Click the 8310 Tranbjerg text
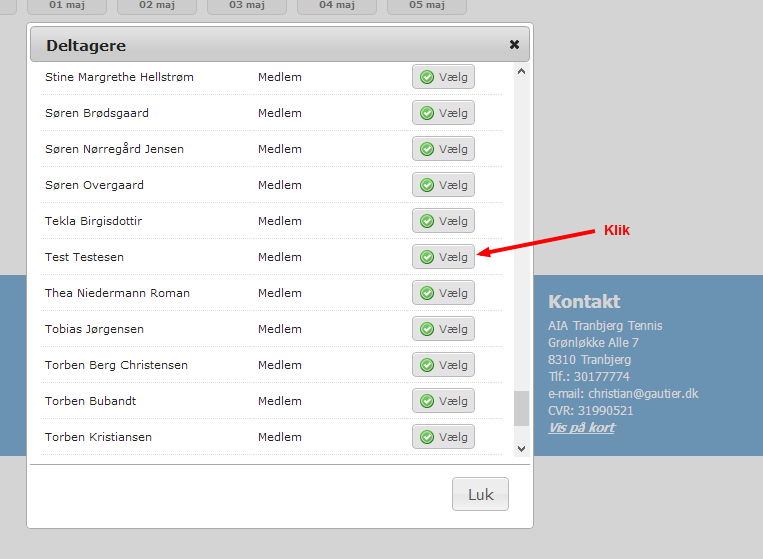This screenshot has height=559, width=763. click(x=590, y=360)
